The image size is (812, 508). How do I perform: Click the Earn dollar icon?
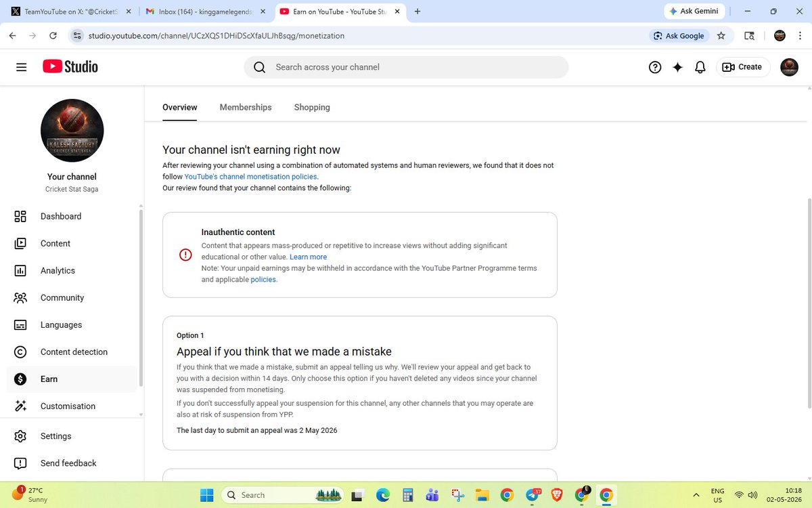click(x=20, y=379)
